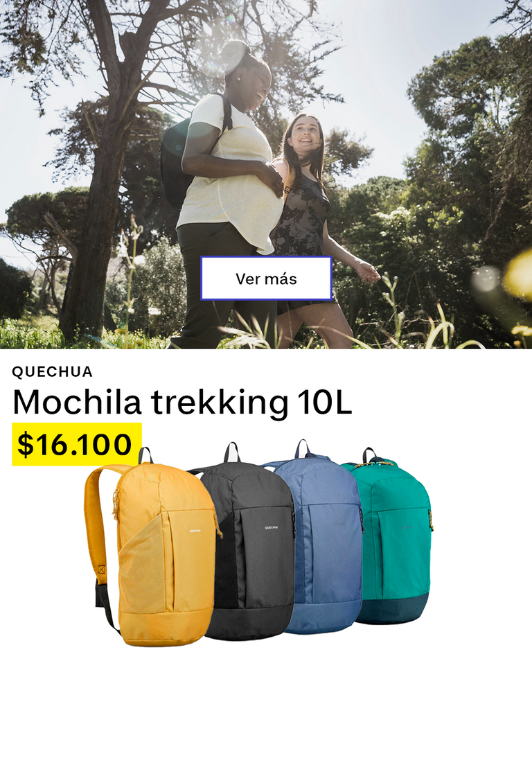Screen dimensions: 532x767
Task: Click the Ver más button
Action: pos(266,278)
